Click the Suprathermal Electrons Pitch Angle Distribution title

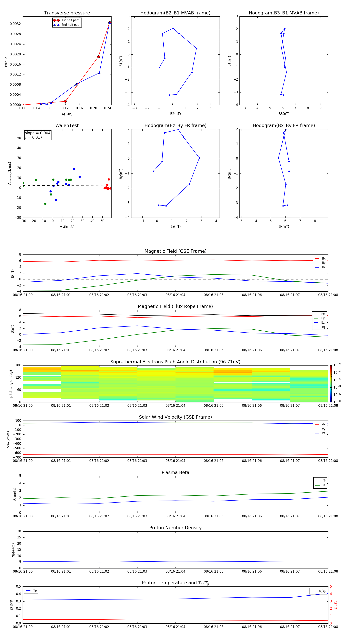pos(175,362)
